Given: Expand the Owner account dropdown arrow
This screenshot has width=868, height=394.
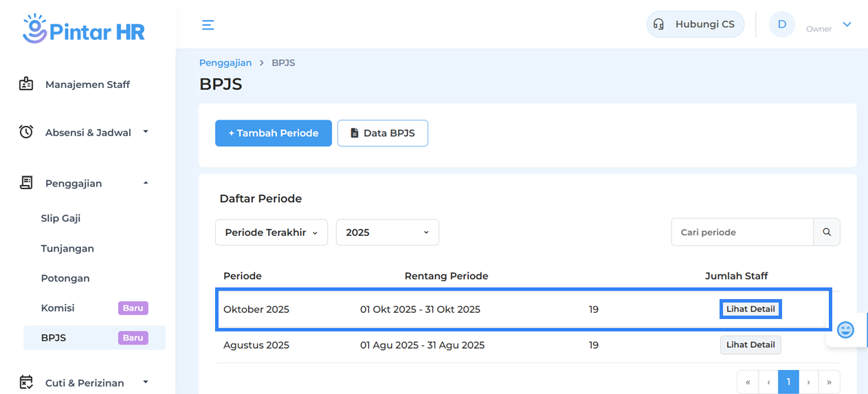Looking at the screenshot, I should click(x=847, y=25).
